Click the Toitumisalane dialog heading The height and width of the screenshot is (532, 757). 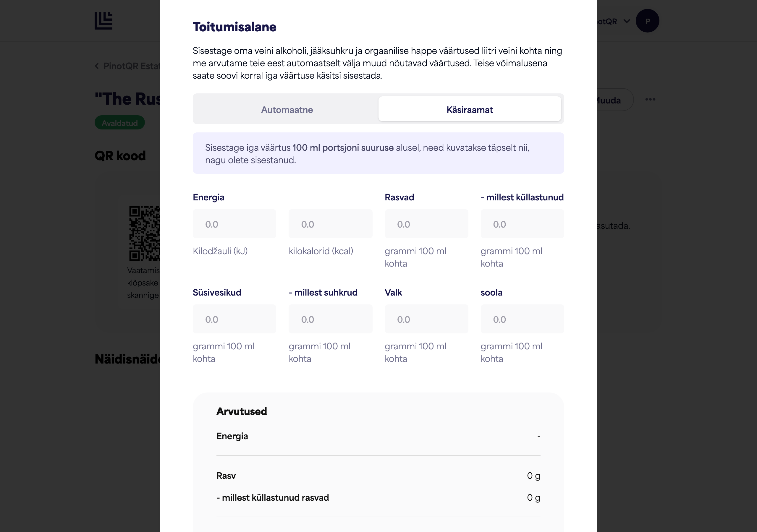pos(234,27)
